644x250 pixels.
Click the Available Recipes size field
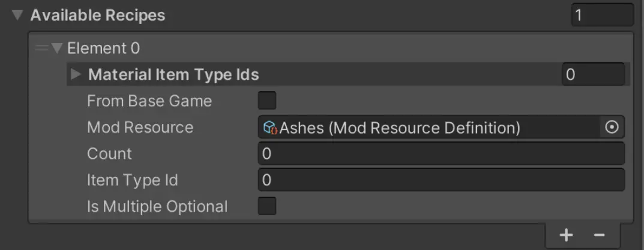point(603,16)
